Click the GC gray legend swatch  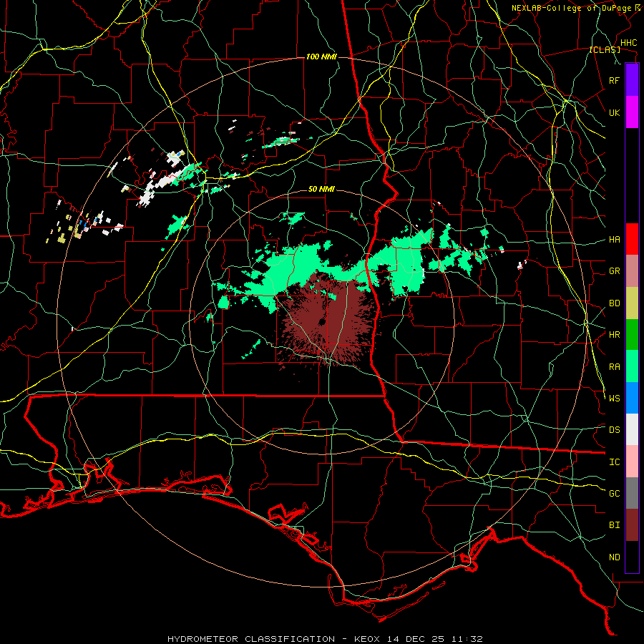point(632,493)
